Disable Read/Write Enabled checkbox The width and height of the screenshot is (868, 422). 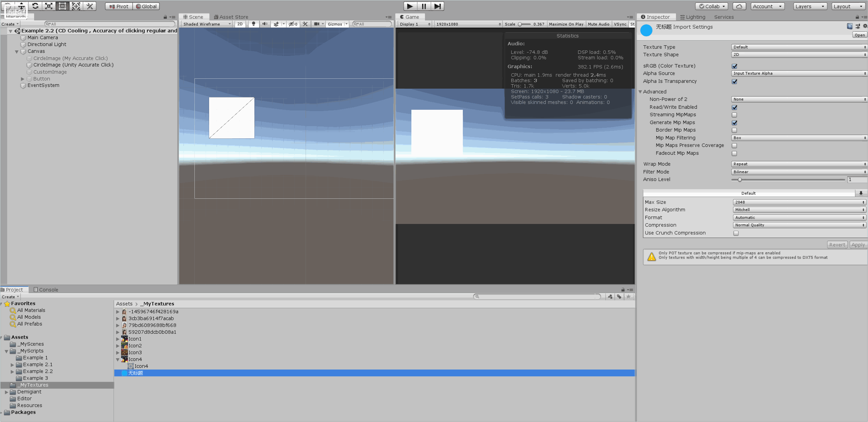[x=734, y=107]
